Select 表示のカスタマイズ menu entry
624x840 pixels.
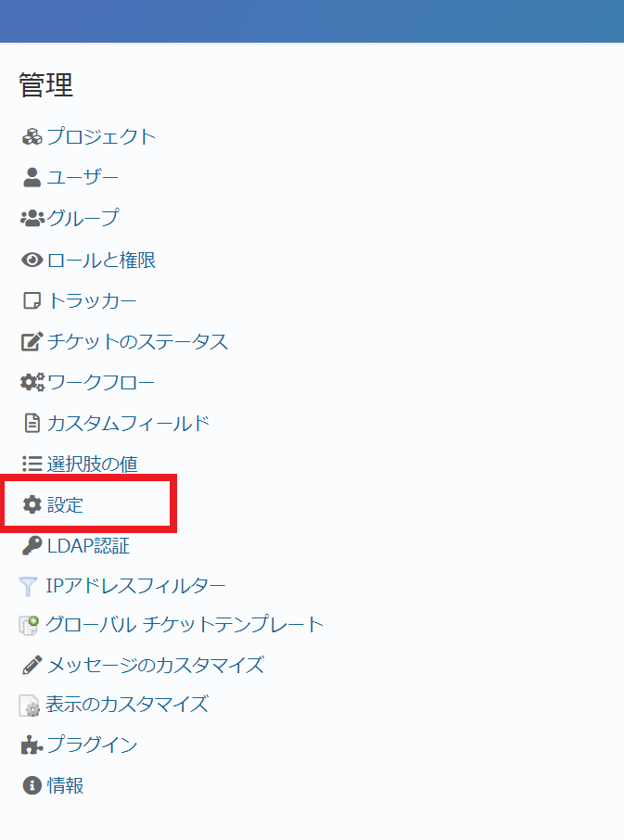[x=127, y=704]
